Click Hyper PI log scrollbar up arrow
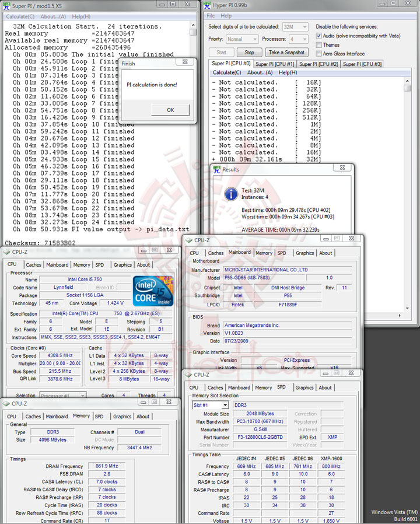420x524 pixels. click(x=407, y=81)
